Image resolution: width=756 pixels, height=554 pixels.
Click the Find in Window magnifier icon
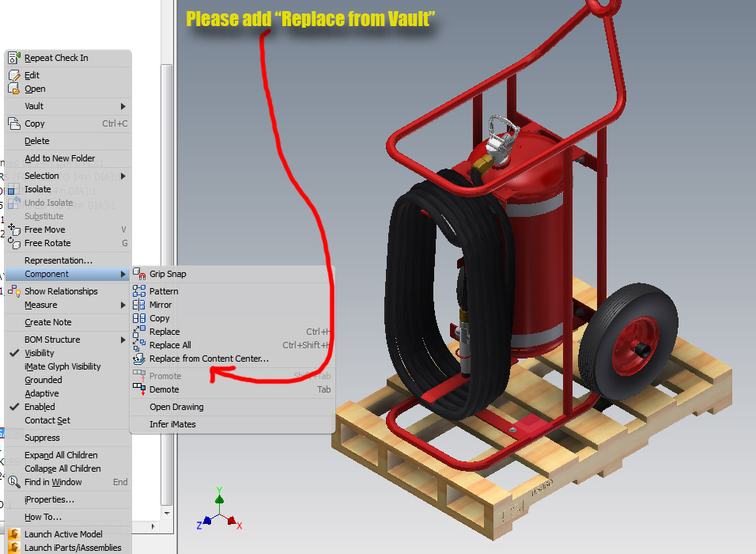tap(14, 482)
